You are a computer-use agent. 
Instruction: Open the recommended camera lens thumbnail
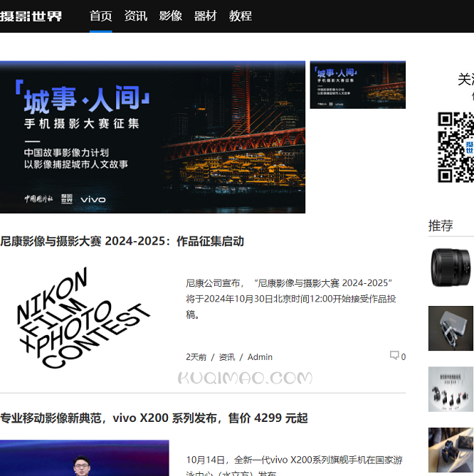point(451,268)
